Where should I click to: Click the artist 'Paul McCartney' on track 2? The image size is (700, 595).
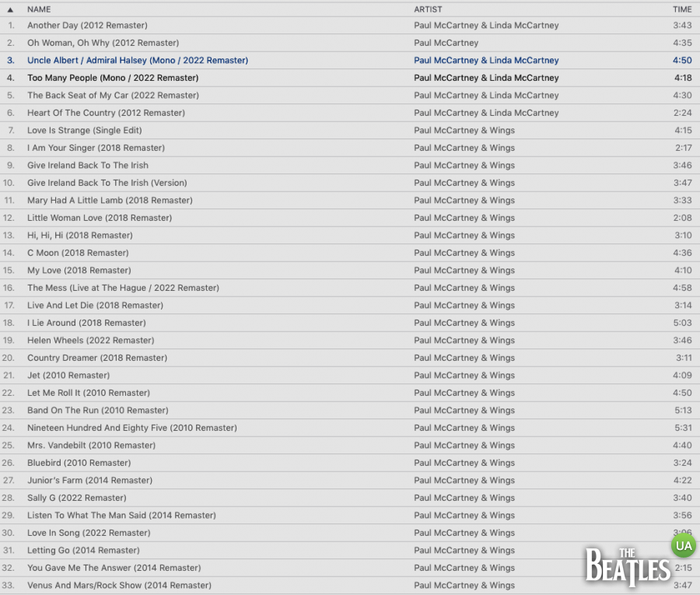[446, 43]
